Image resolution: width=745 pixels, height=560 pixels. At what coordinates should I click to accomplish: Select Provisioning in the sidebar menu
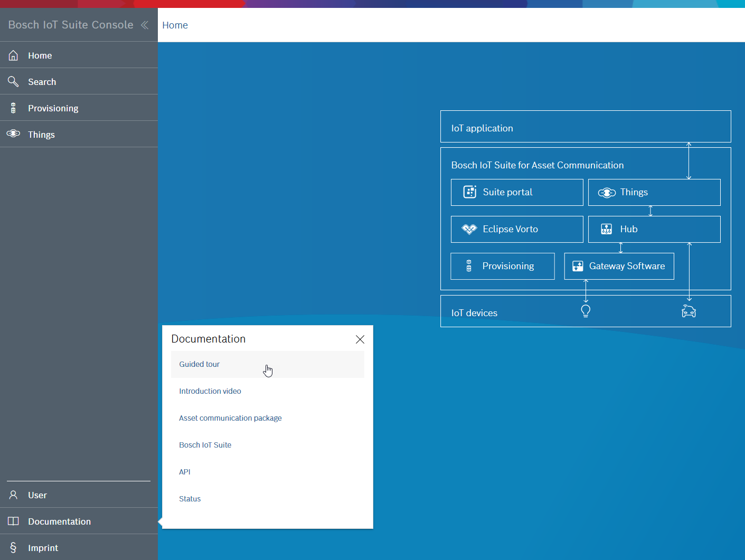click(79, 108)
